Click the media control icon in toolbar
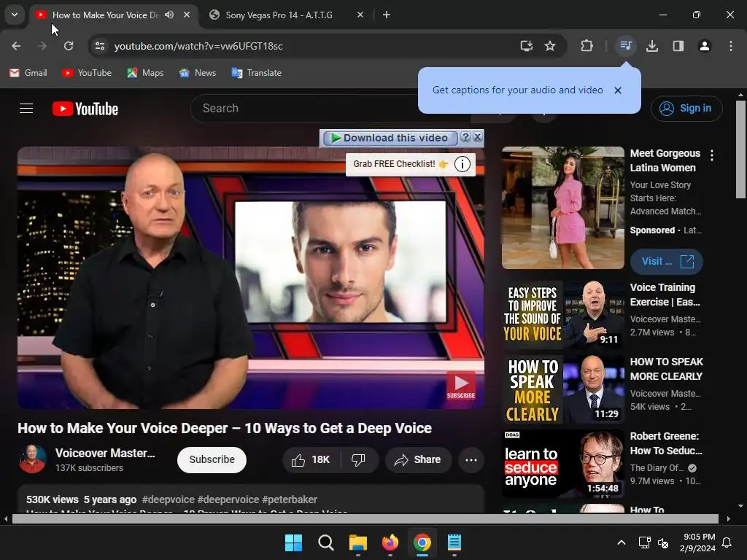The height and width of the screenshot is (560, 747). point(626,46)
